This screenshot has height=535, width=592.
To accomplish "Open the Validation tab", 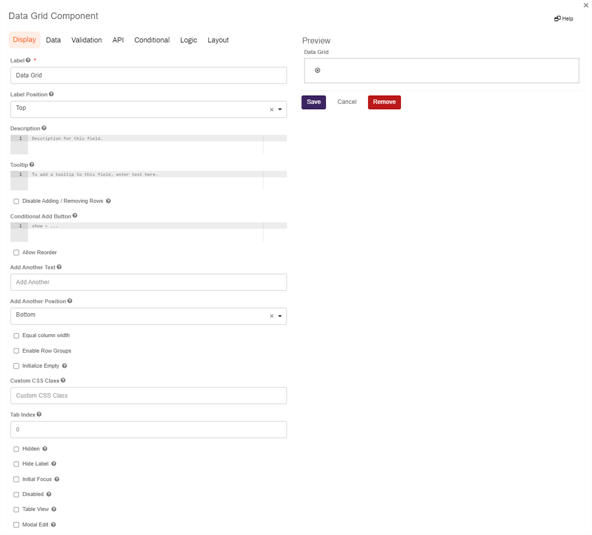I will [x=86, y=40].
